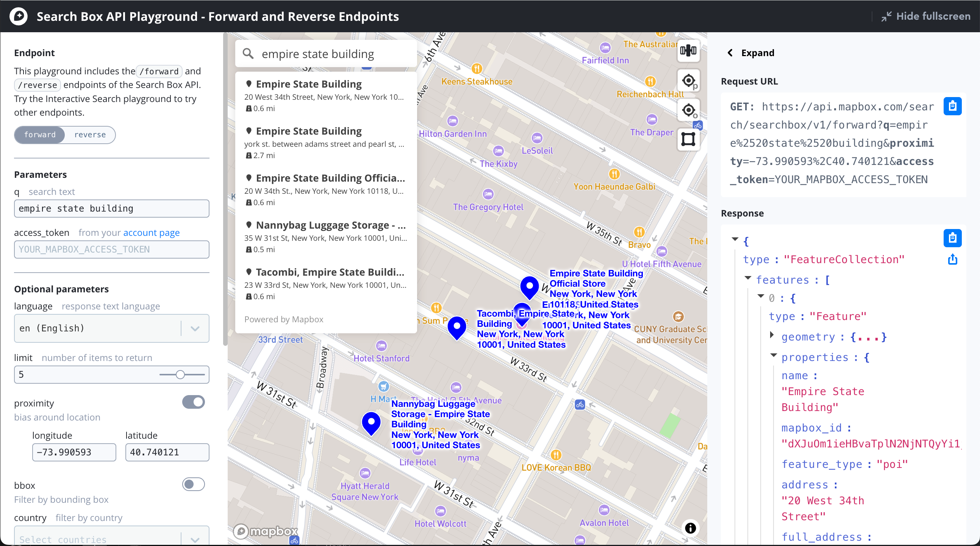Image resolution: width=980 pixels, height=546 pixels.
Task: Hide fullscreen mode
Action: pos(925,16)
